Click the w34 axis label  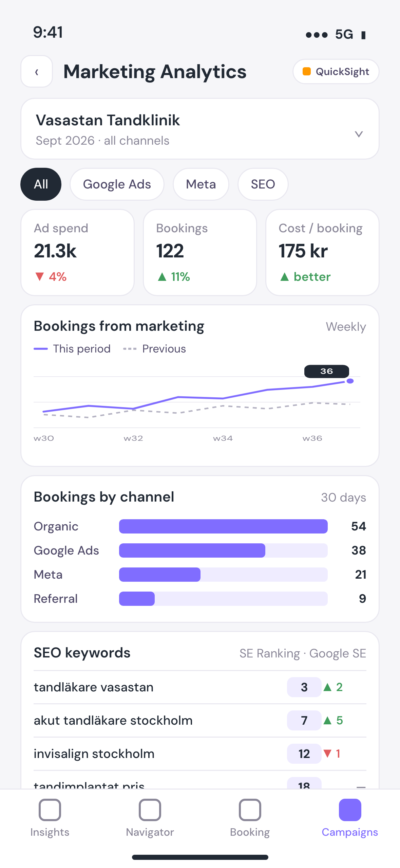(x=223, y=438)
